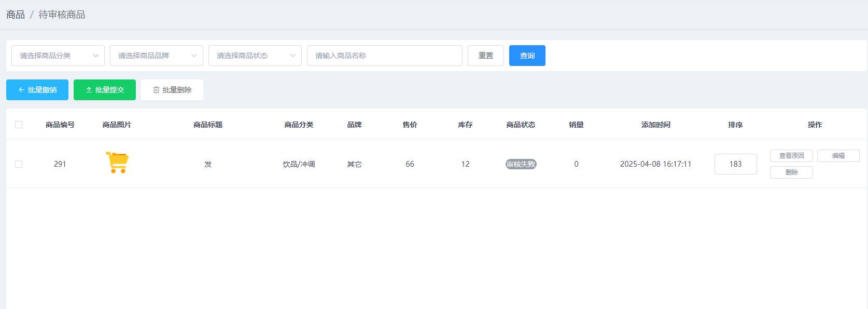This screenshot has width=868, height=309.
Task: Go to 商品 in the breadcrumb
Action: pos(16,15)
